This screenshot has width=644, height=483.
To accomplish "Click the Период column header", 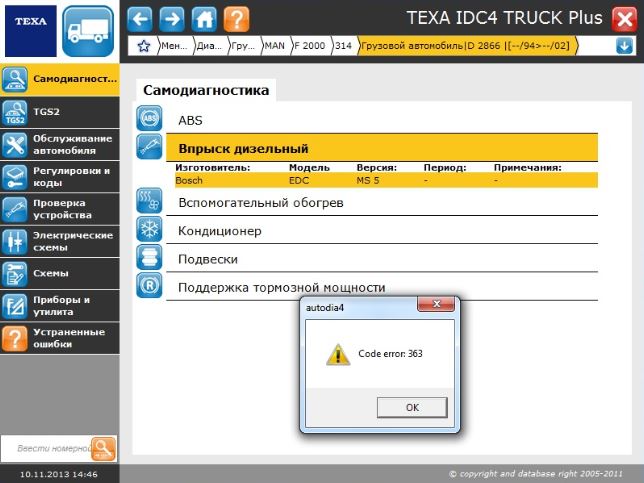I will click(x=445, y=168).
